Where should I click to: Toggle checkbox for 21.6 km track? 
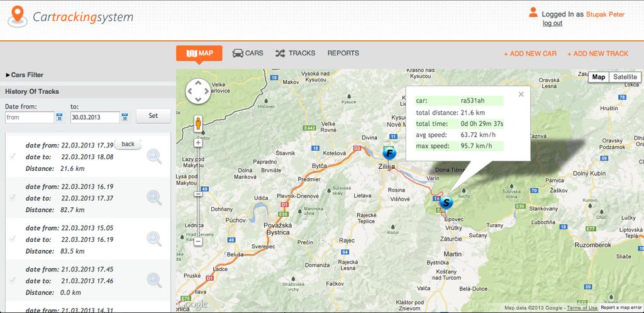(13, 156)
